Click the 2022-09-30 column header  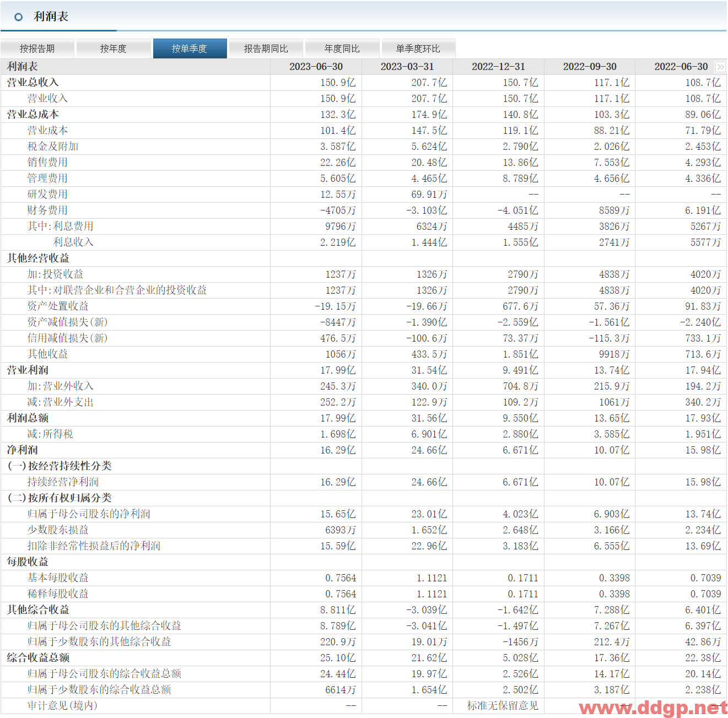coord(590,67)
